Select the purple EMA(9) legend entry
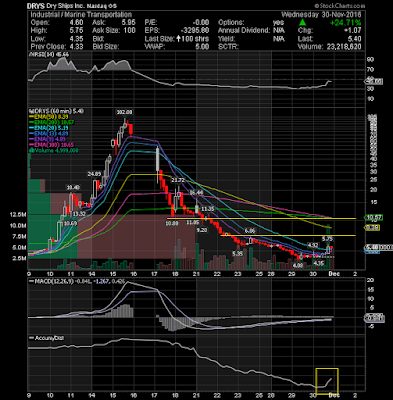Image resolution: width=393 pixels, height=400 pixels. [48, 139]
